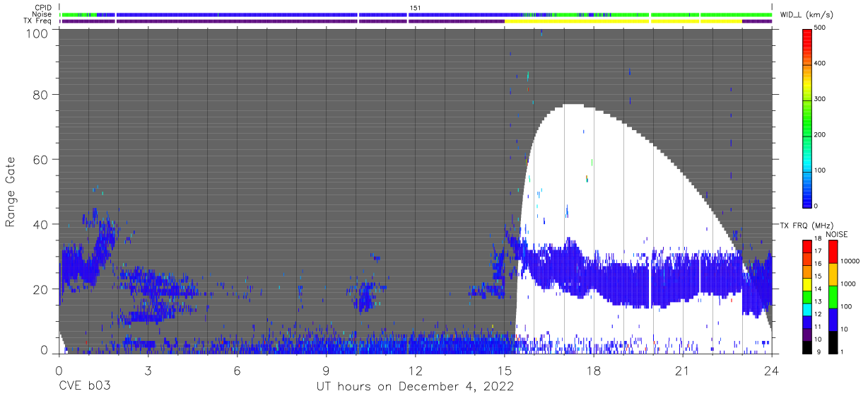Click the red swatch in noise legend
Screen dimensions: 868x401
[x=833, y=251]
